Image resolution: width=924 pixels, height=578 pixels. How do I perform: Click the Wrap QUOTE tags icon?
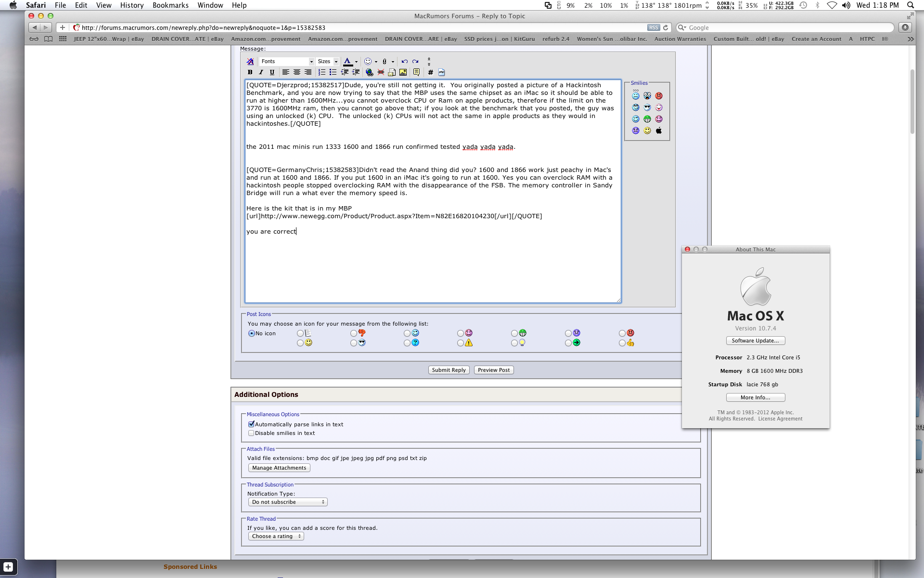click(x=416, y=72)
